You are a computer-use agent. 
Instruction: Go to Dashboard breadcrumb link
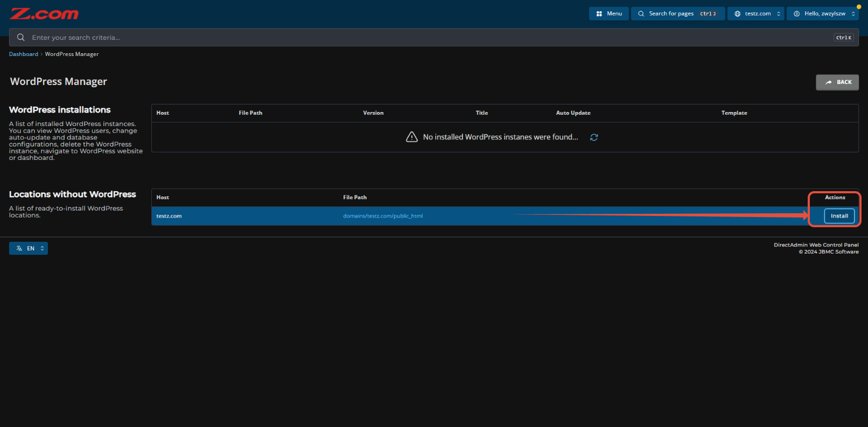click(x=24, y=54)
